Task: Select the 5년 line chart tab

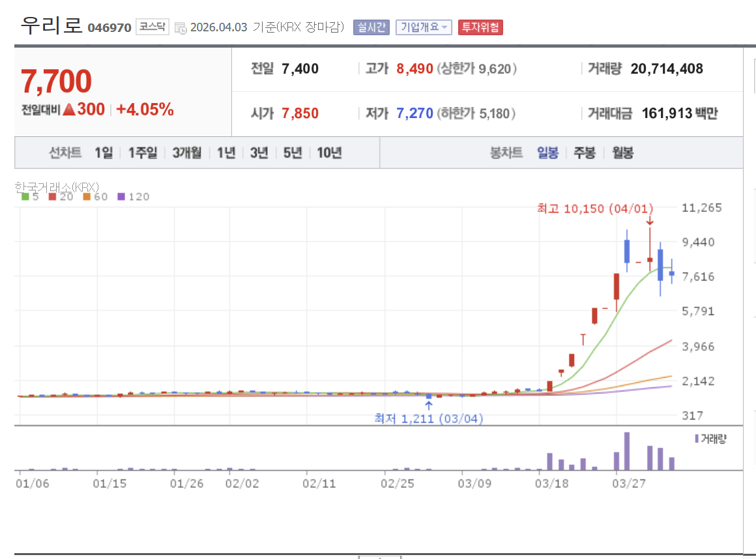Action: click(x=293, y=153)
